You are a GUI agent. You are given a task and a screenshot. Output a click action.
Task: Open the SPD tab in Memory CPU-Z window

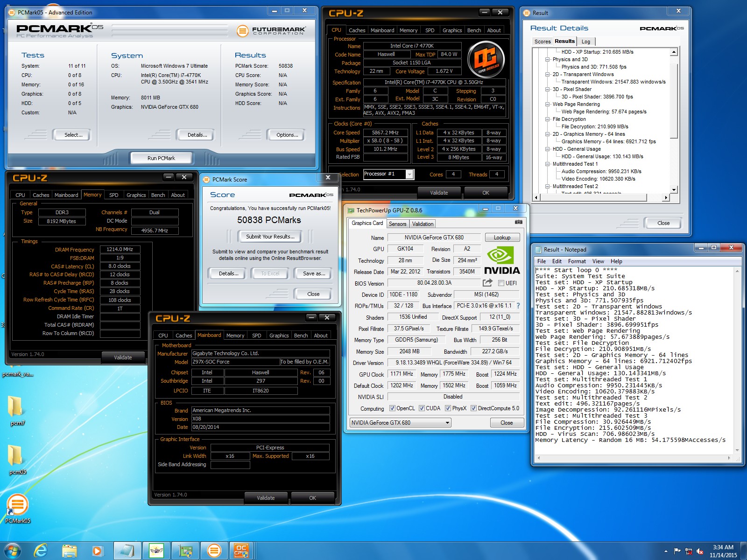[x=113, y=195]
